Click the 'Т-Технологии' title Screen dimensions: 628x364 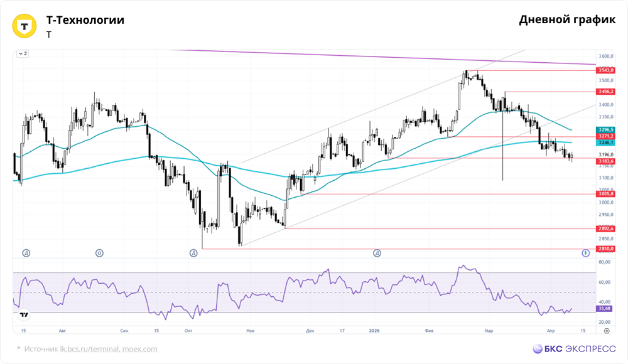click(85, 20)
